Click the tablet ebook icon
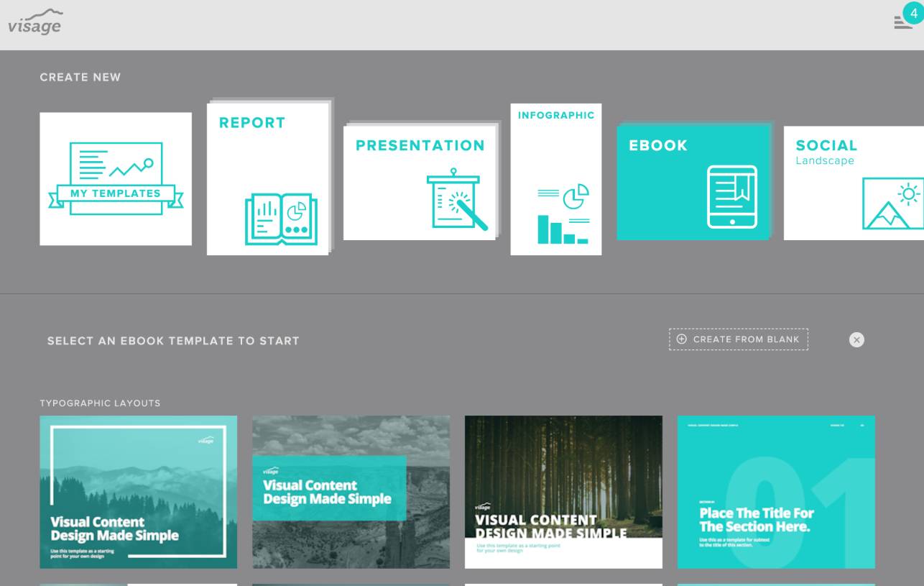This screenshot has width=924, height=586. pos(732,197)
